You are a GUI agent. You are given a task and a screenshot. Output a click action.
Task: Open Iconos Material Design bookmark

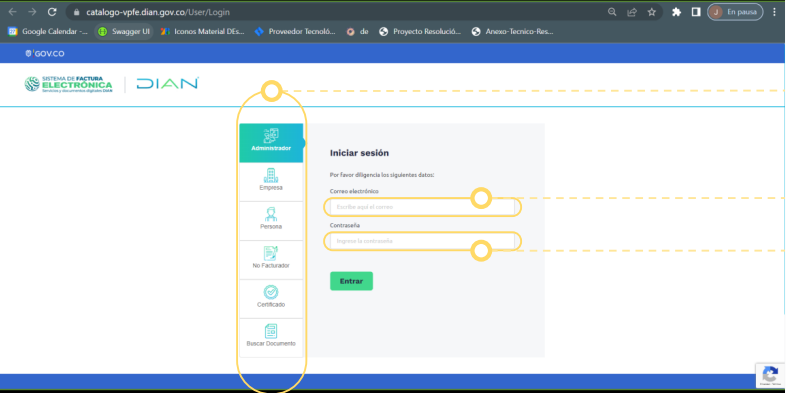pyautogui.click(x=202, y=32)
